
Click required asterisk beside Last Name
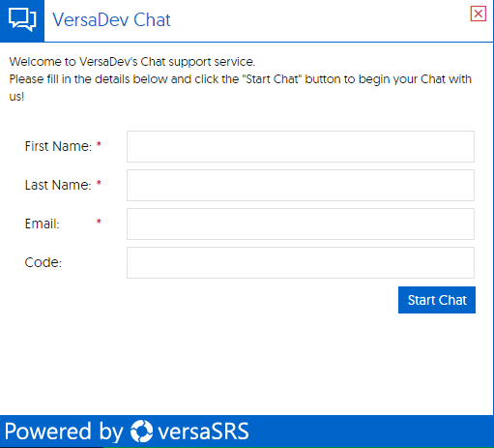click(99, 184)
